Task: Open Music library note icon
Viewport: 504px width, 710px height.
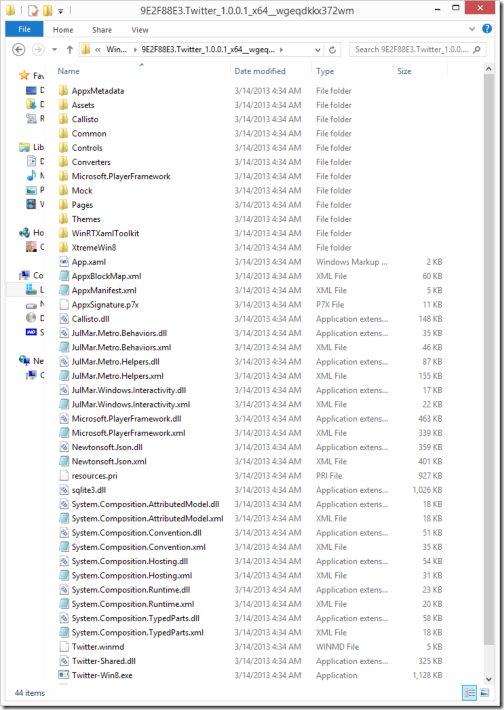Action: coord(31,175)
